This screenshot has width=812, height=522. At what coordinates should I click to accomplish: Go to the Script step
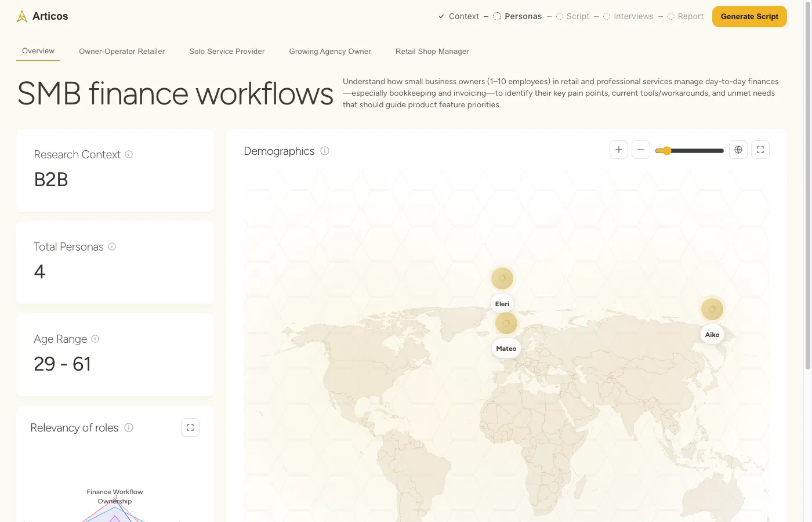[572, 16]
